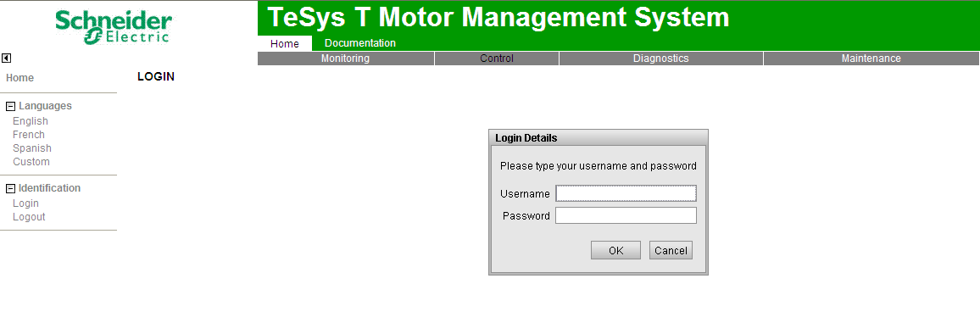Focus the Username field

click(x=626, y=193)
